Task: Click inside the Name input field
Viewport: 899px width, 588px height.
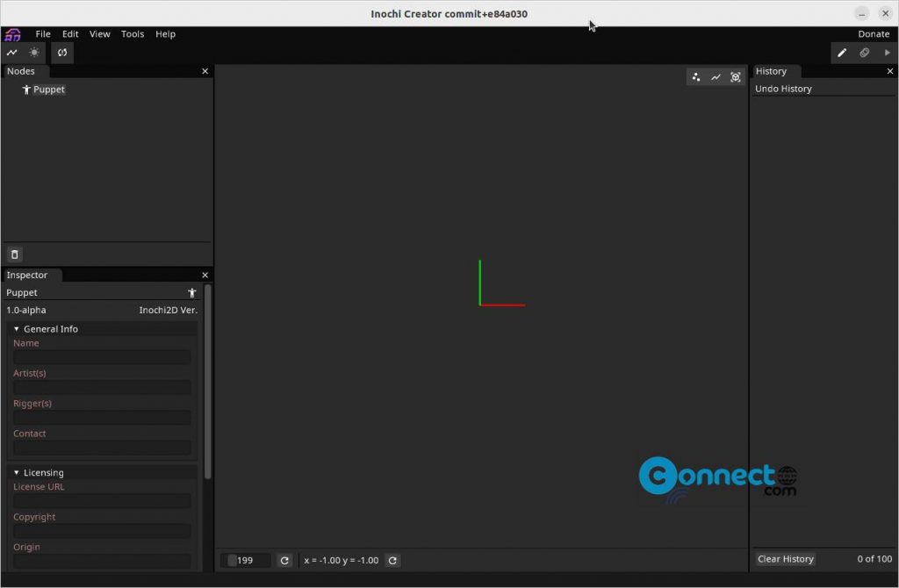Action: click(101, 357)
